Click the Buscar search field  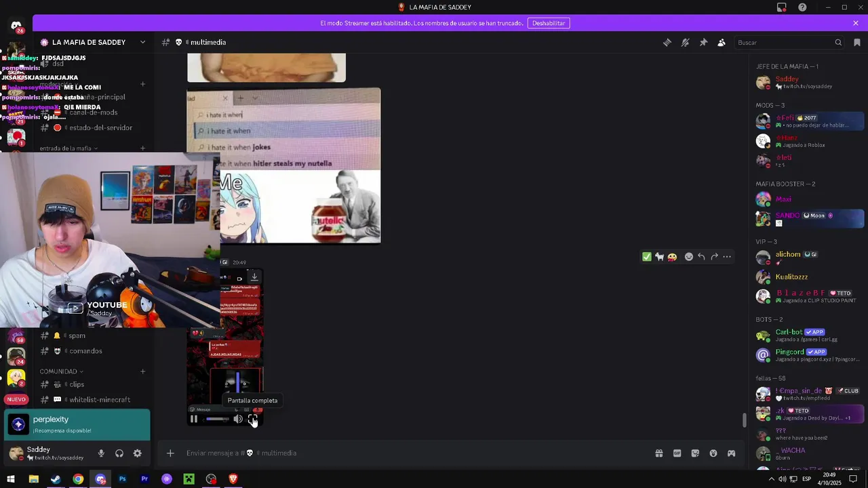click(789, 42)
